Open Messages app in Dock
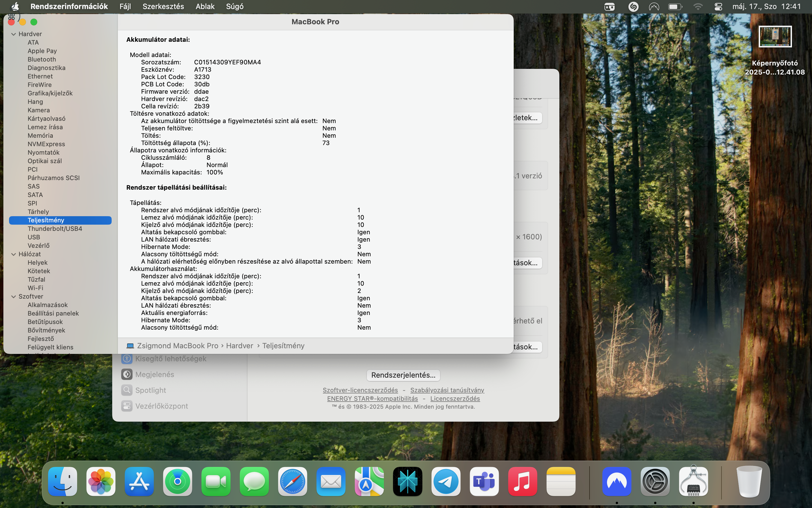The width and height of the screenshot is (812, 508). click(254, 481)
